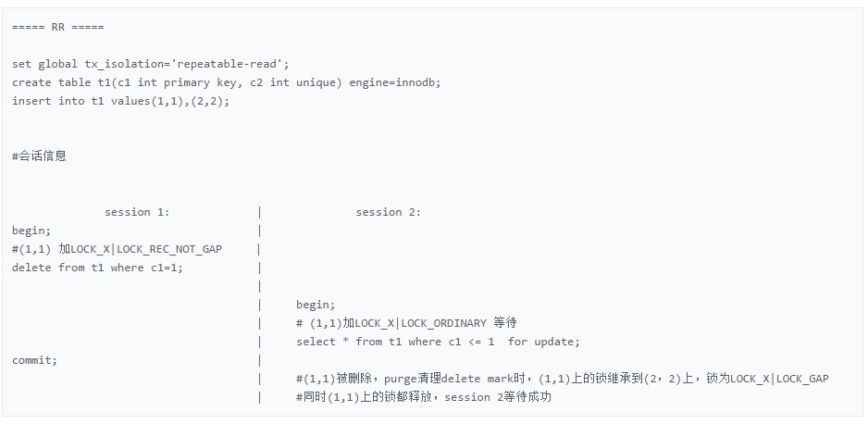Click 'for update;' text in select statement
868x424 pixels.
pos(543,342)
